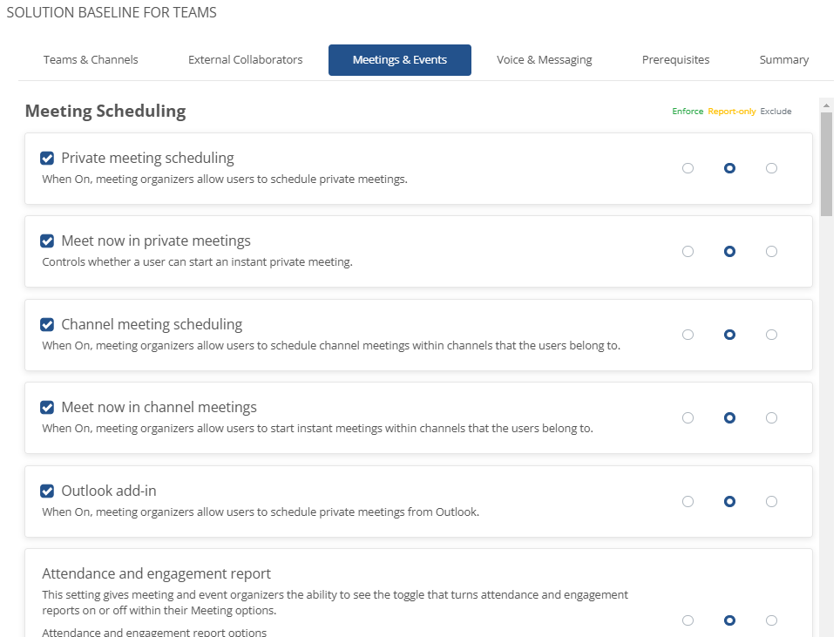This screenshot has width=840, height=637.
Task: Click the vertical scrollbar thumb
Action: click(x=826, y=164)
